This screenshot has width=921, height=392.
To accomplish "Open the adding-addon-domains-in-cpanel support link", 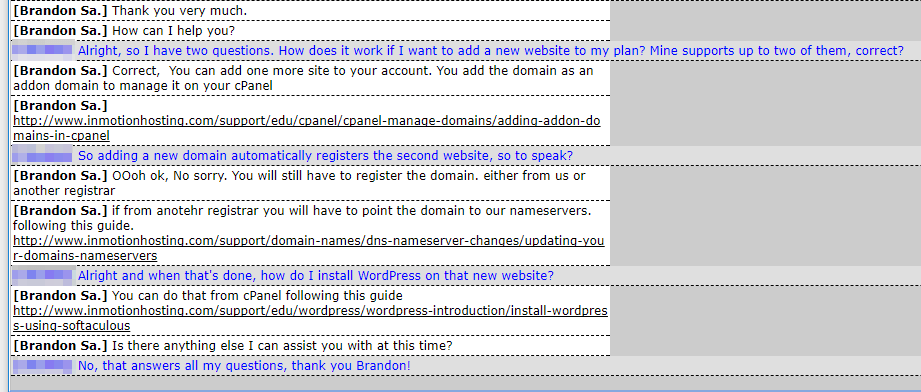I will tap(307, 129).
